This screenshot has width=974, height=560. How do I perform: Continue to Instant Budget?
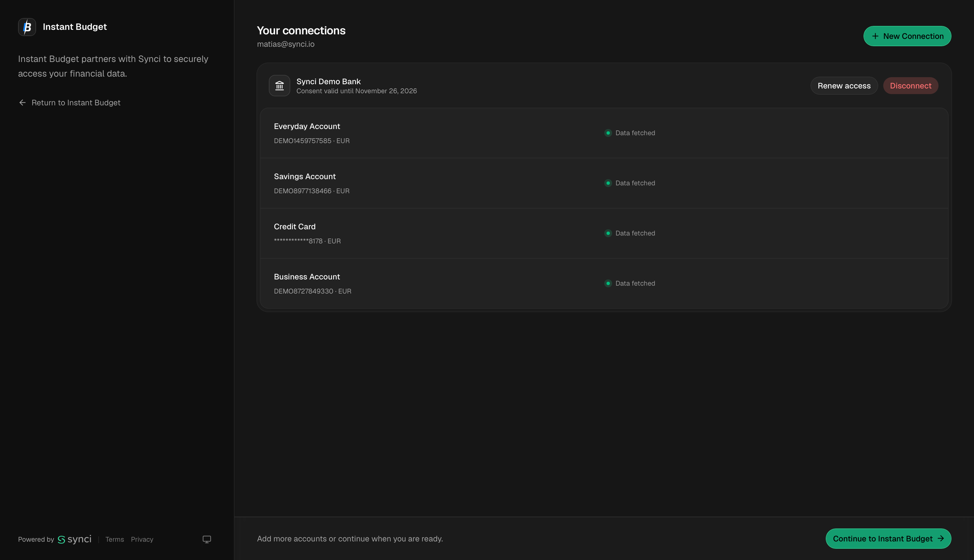888,539
